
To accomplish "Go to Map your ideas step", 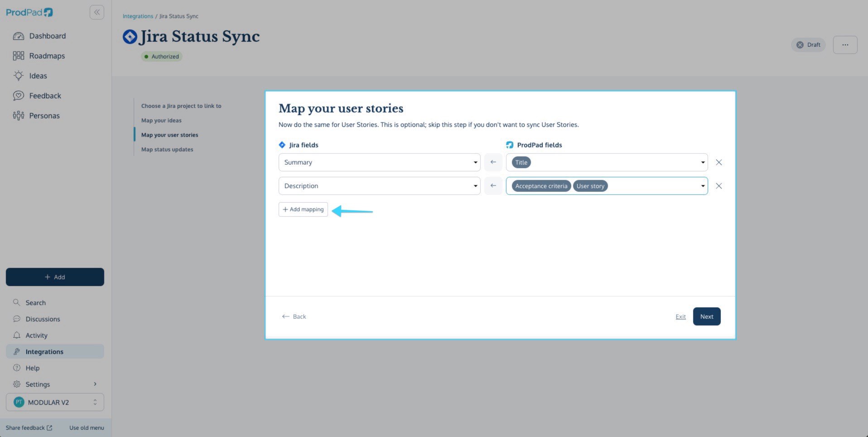I will click(x=161, y=121).
